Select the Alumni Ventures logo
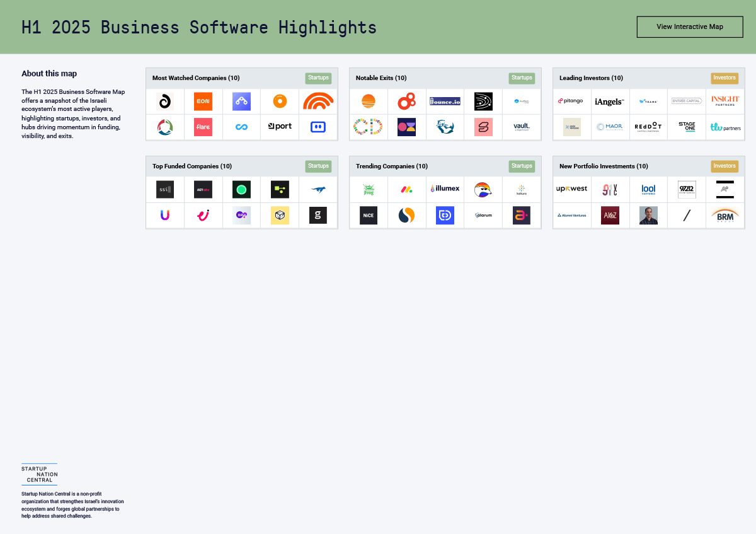The width and height of the screenshot is (756, 534). tap(571, 215)
